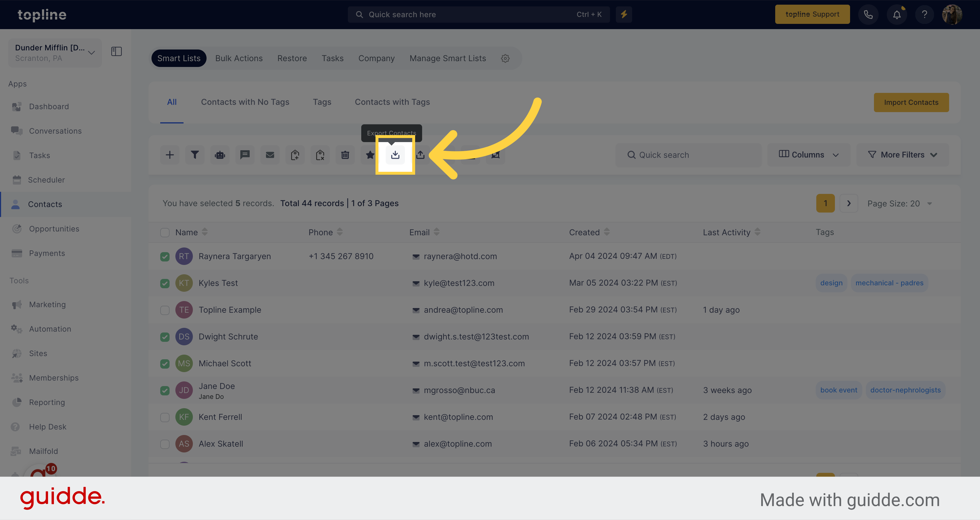Image resolution: width=980 pixels, height=520 pixels.
Task: Expand the More Filters dropdown
Action: click(x=903, y=155)
